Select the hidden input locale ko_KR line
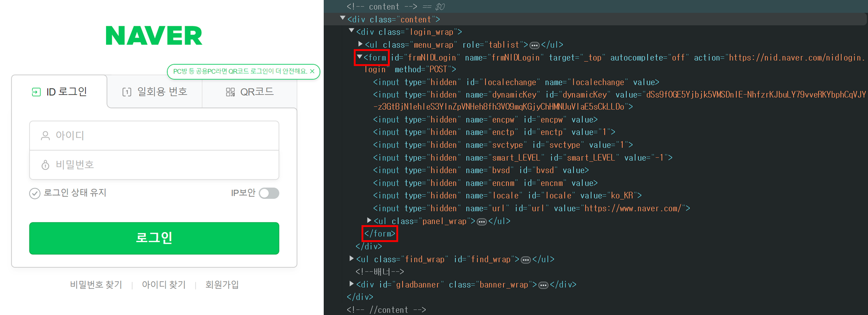 click(508, 196)
